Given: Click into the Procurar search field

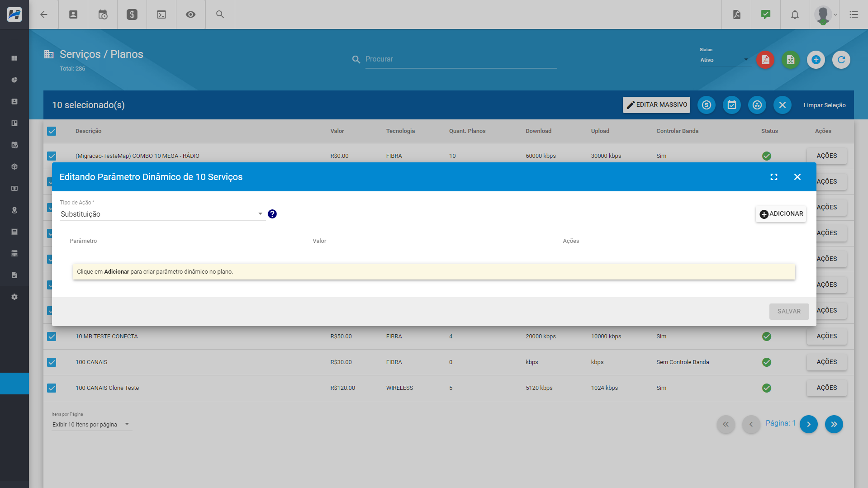Looking at the screenshot, I should click(x=461, y=59).
